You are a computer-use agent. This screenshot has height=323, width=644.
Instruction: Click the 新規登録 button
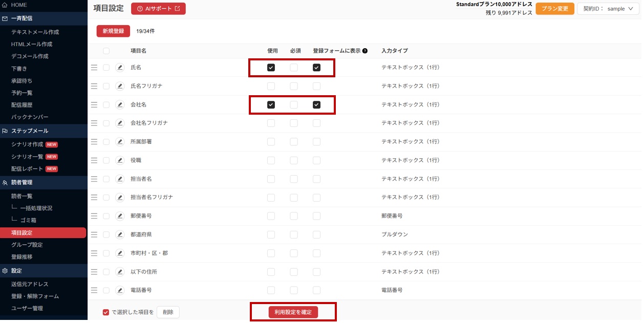[x=113, y=31]
